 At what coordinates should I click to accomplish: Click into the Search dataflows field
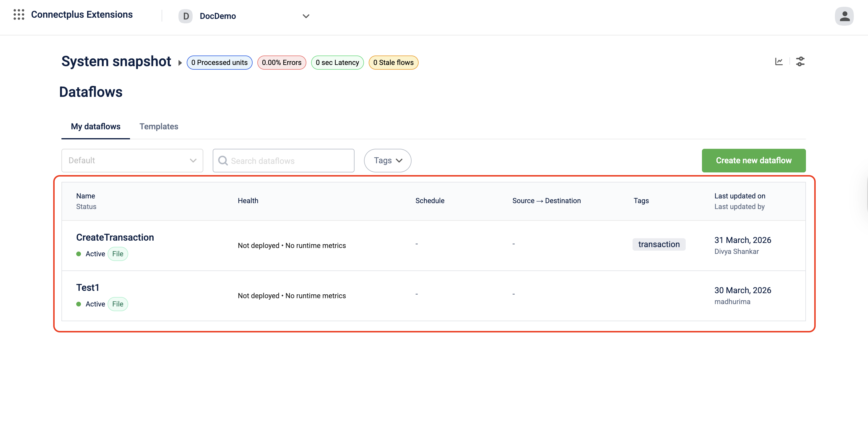pos(290,161)
